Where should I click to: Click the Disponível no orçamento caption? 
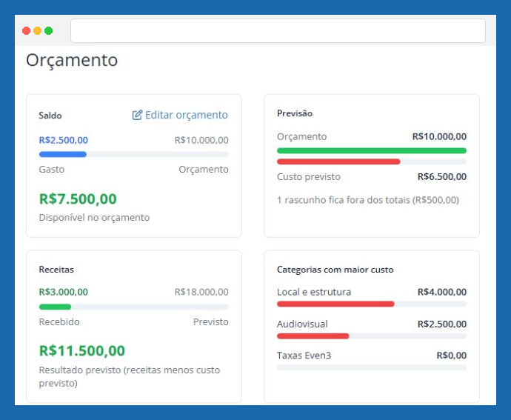click(94, 218)
